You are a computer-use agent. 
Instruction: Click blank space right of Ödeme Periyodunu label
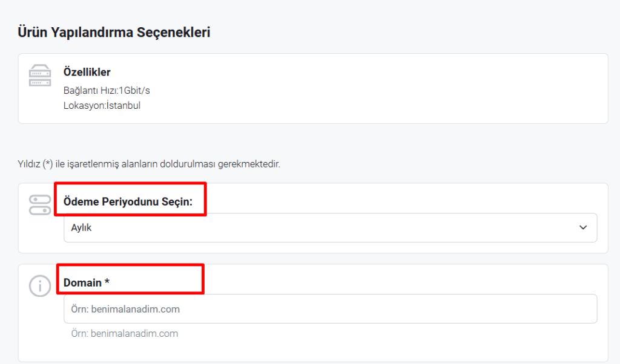point(395,200)
